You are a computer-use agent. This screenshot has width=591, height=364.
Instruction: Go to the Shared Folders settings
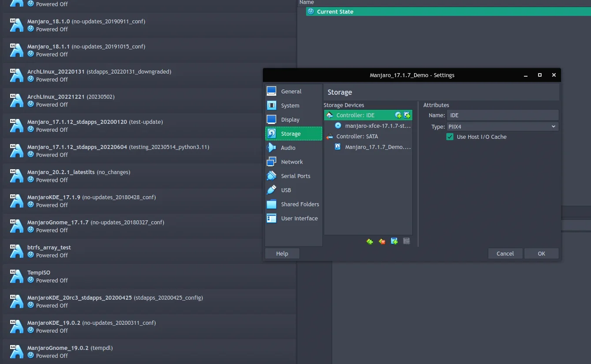click(299, 204)
